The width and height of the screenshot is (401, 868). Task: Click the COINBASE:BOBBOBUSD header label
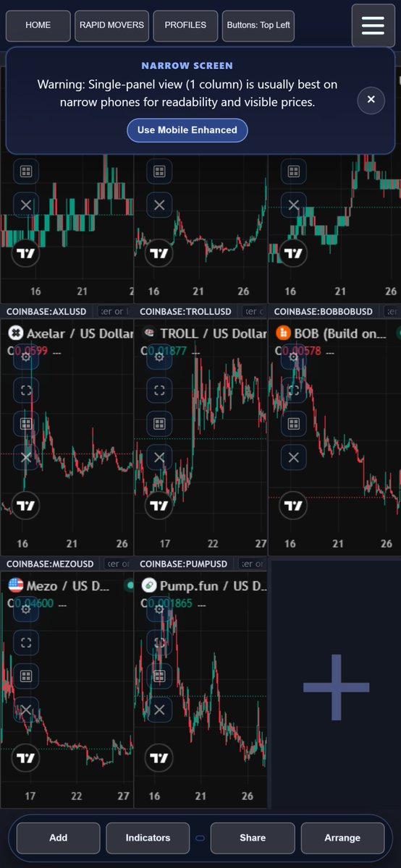324,312
